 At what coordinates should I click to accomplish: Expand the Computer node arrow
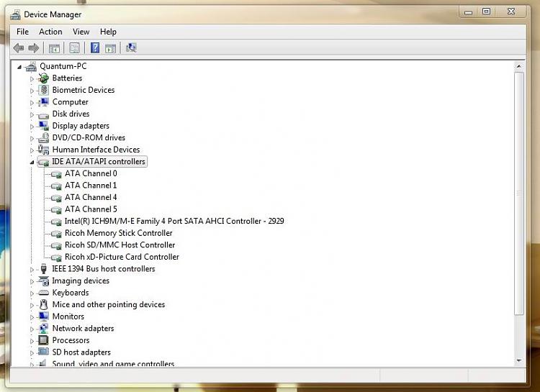(32, 103)
